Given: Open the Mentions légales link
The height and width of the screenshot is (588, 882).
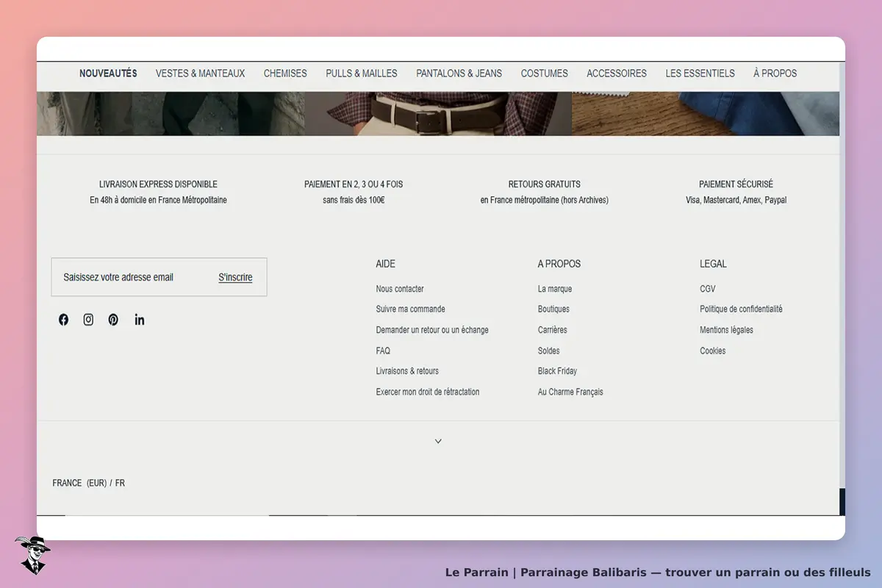Looking at the screenshot, I should tap(726, 330).
